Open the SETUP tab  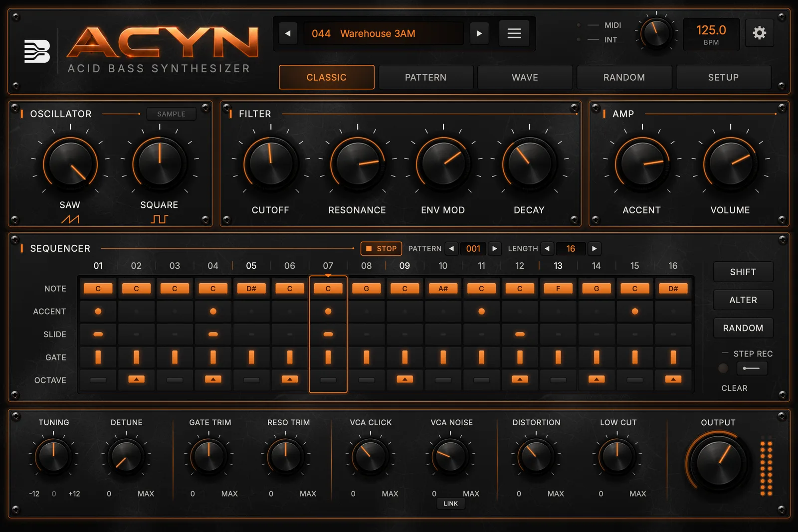click(x=723, y=77)
